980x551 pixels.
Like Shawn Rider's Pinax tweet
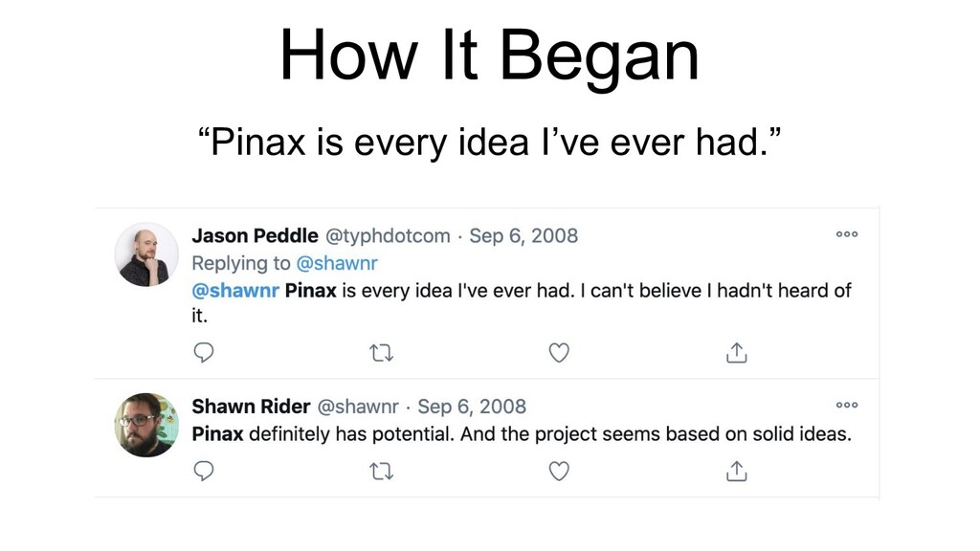coord(559,471)
